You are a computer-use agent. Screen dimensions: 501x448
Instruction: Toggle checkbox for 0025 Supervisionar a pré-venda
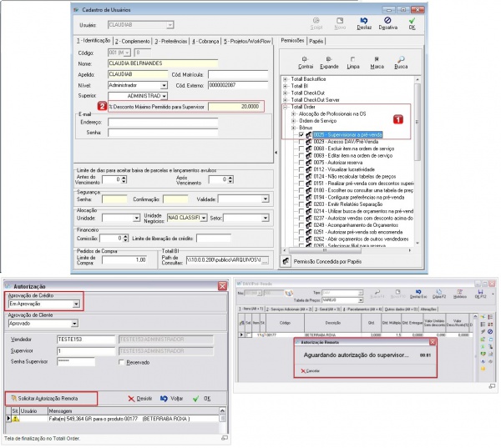(301, 133)
